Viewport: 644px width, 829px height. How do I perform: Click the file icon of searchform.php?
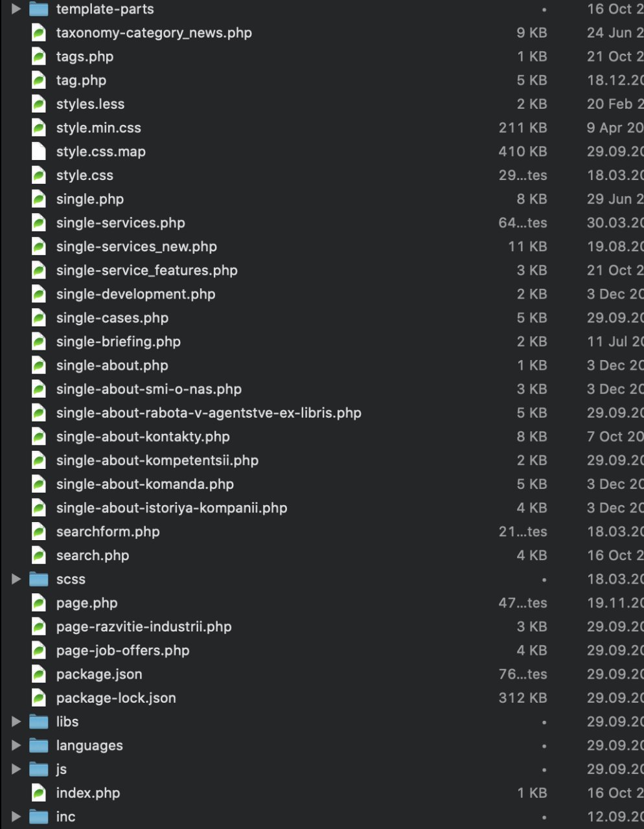39,532
